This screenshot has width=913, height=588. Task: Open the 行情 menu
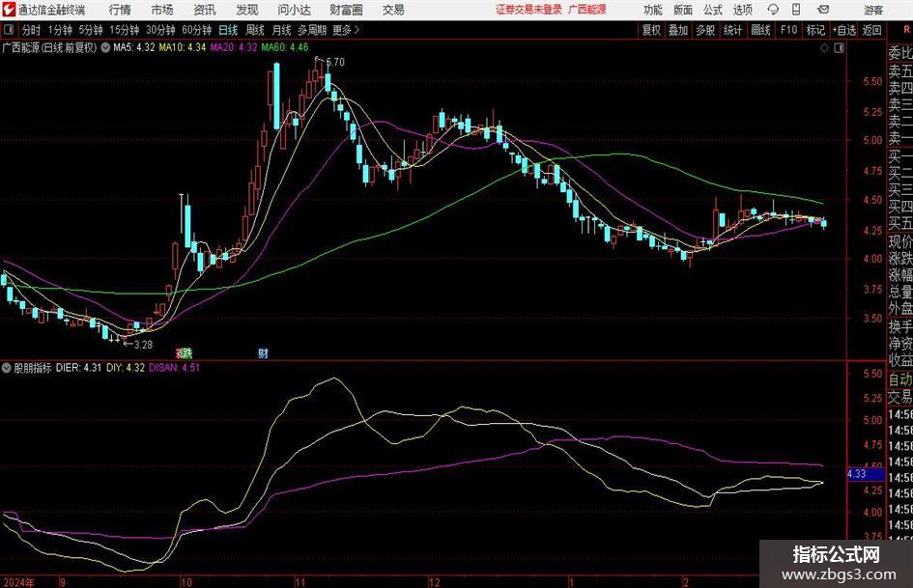tap(120, 10)
